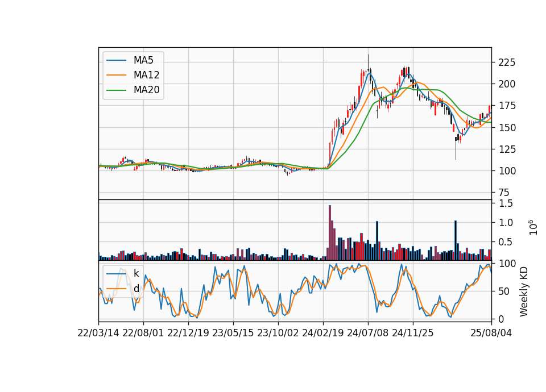
Task: Click the 200 price axis tick
Action: tap(507, 84)
